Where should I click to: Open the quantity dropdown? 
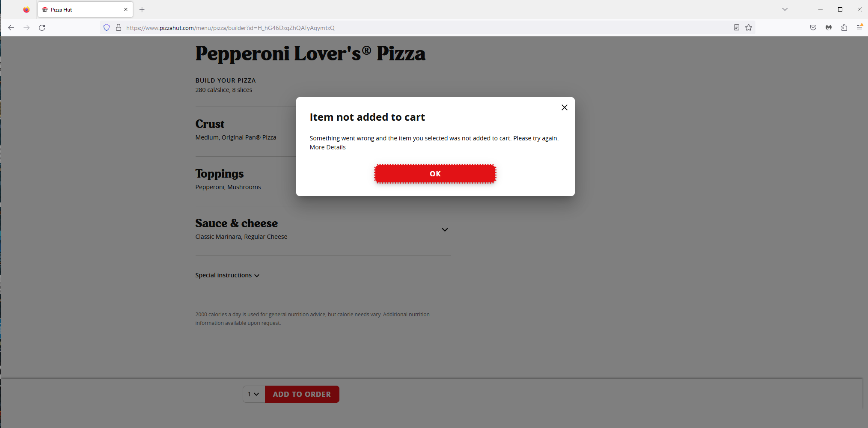(x=254, y=394)
